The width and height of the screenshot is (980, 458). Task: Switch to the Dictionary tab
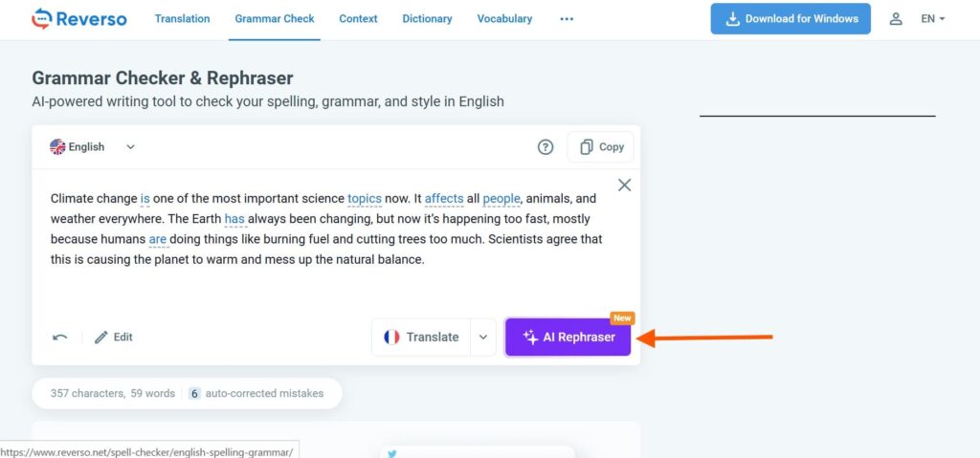(x=428, y=19)
